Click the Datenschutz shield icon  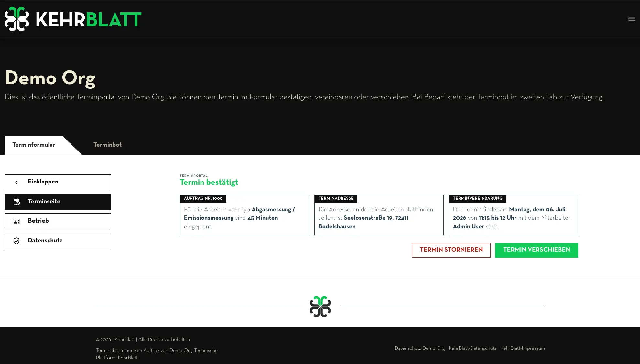(x=16, y=241)
